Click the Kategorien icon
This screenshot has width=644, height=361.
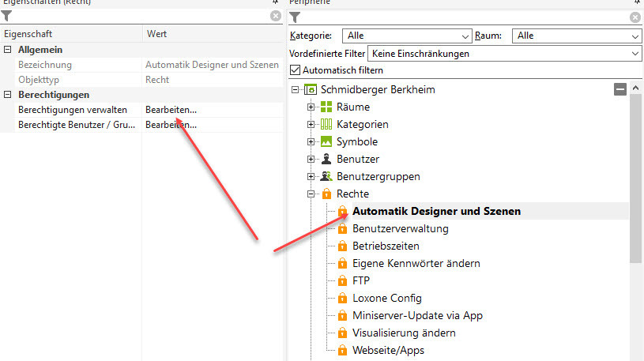326,124
